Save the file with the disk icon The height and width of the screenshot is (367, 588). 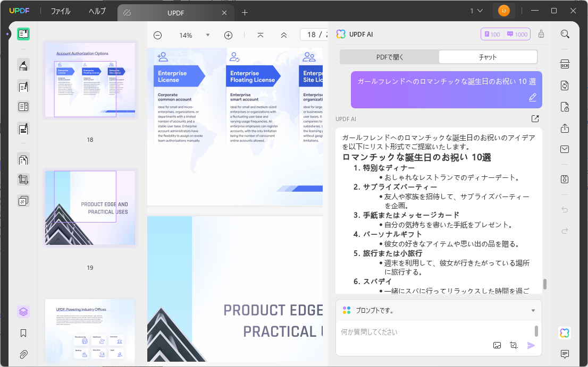pos(565,179)
